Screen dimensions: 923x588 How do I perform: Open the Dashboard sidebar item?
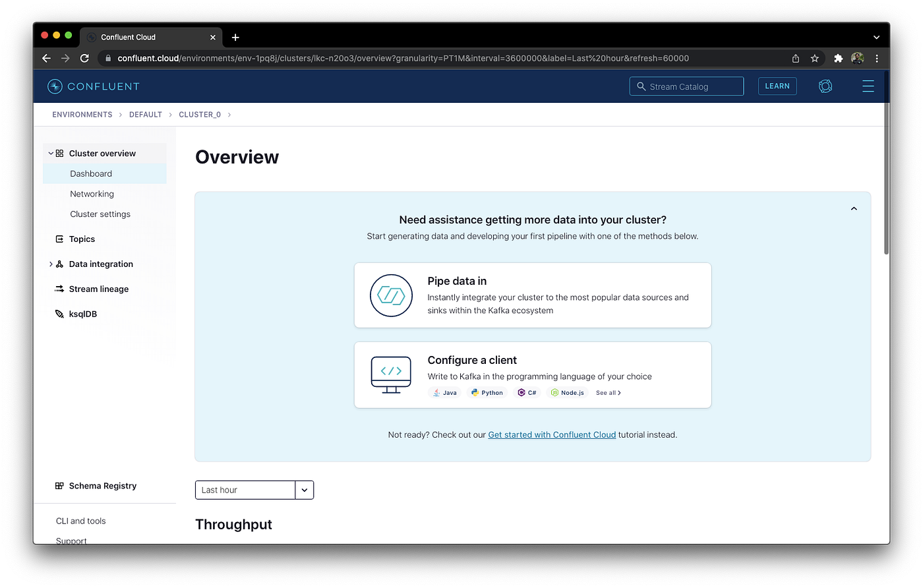pyautogui.click(x=105, y=174)
